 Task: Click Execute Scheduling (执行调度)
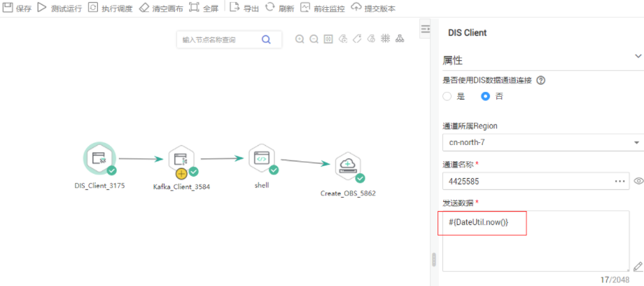(110, 8)
